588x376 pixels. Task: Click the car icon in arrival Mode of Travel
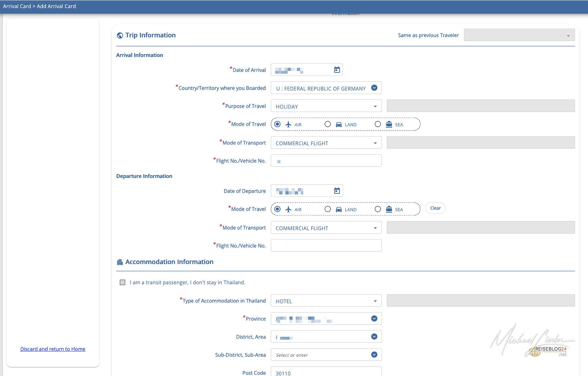339,124
